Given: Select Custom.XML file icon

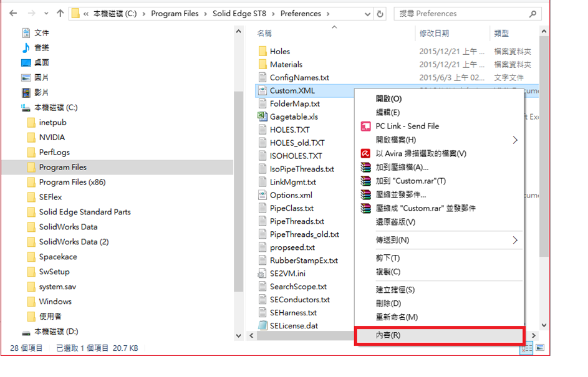Looking at the screenshot, I should [x=263, y=91].
